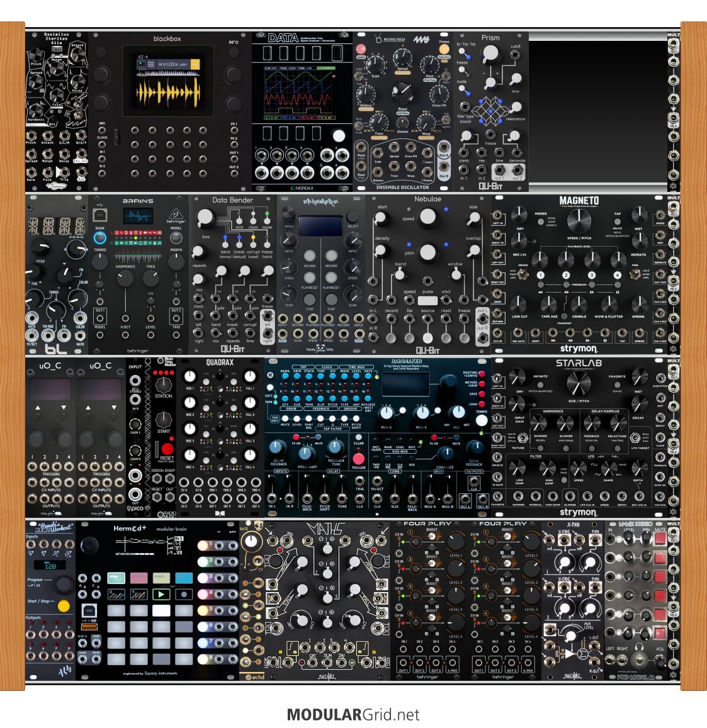Click the Program knob on Pamela's Workout
The image size is (707, 728).
tap(63, 585)
